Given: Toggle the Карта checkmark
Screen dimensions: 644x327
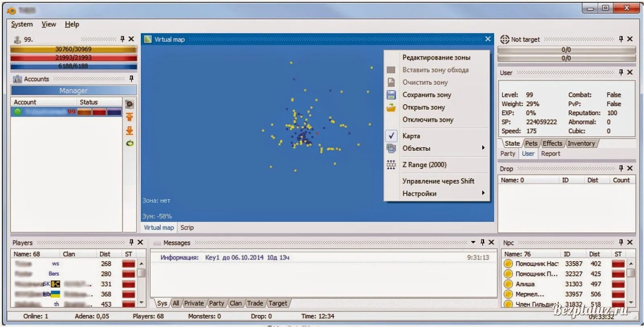Looking at the screenshot, I should 391,136.
